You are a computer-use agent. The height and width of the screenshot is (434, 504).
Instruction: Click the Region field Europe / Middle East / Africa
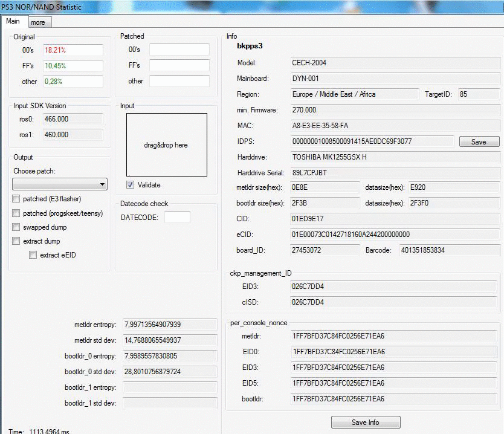tap(355, 94)
